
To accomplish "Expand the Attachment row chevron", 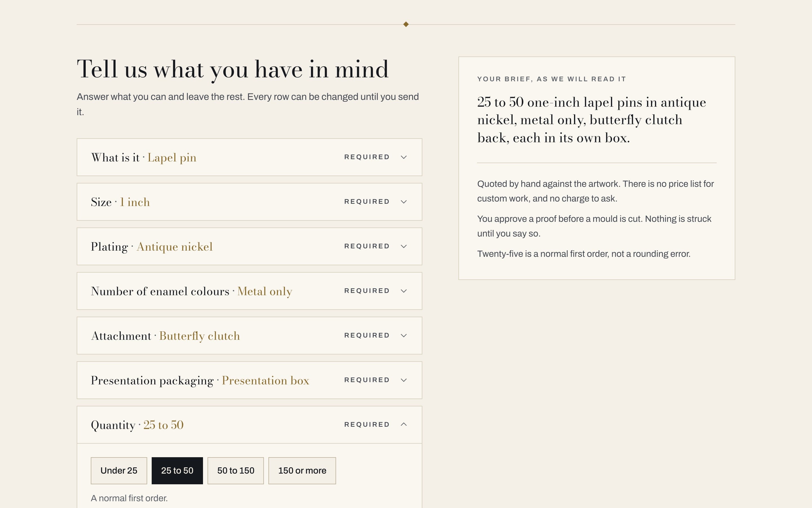I will (404, 336).
